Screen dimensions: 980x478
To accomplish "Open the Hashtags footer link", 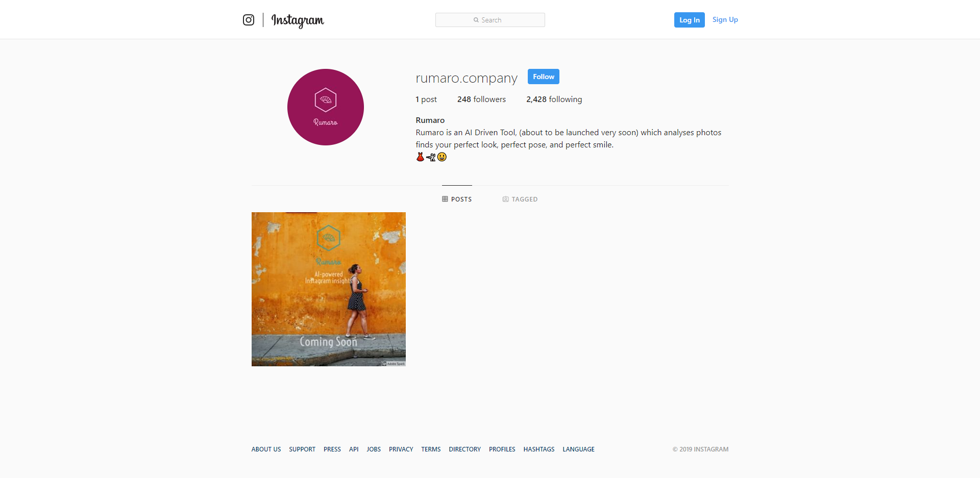I will click(539, 449).
